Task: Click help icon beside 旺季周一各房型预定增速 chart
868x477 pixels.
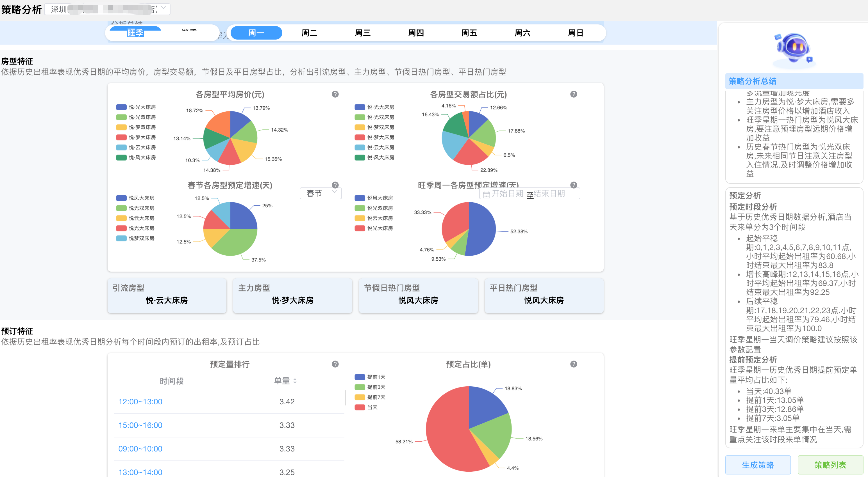Action: [x=574, y=185]
